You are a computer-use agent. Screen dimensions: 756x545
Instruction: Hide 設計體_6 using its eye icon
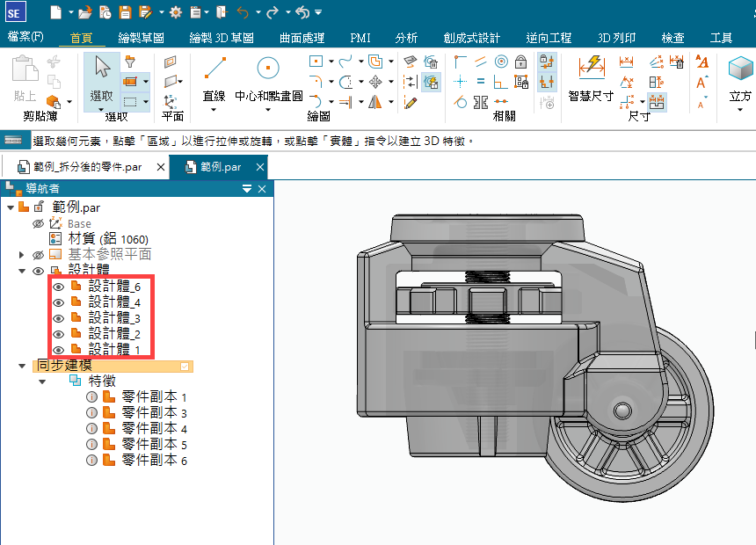59,286
